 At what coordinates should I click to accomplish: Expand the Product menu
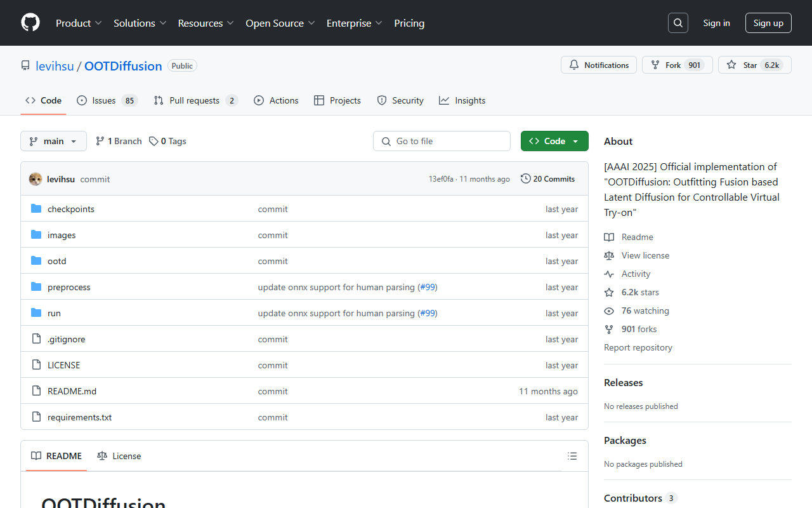pos(79,23)
